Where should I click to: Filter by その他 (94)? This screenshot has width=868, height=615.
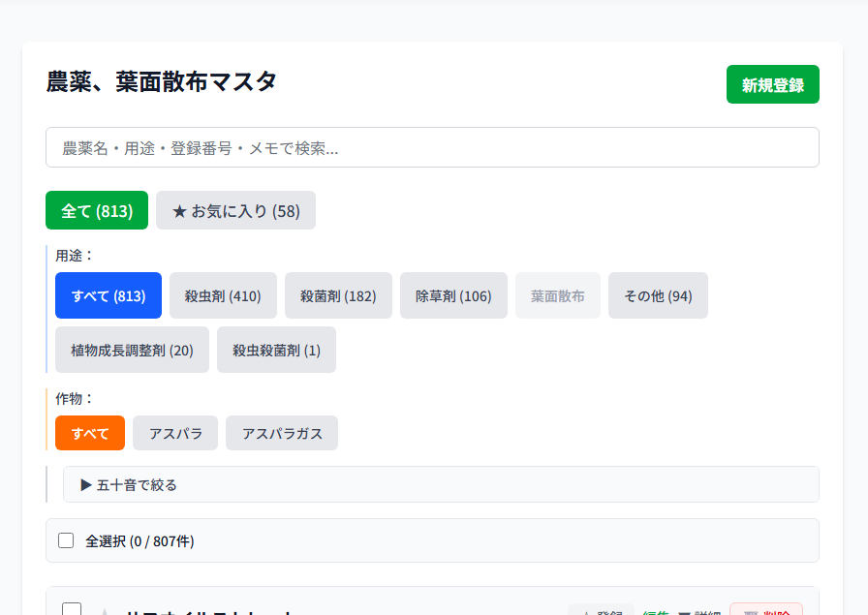coord(658,295)
